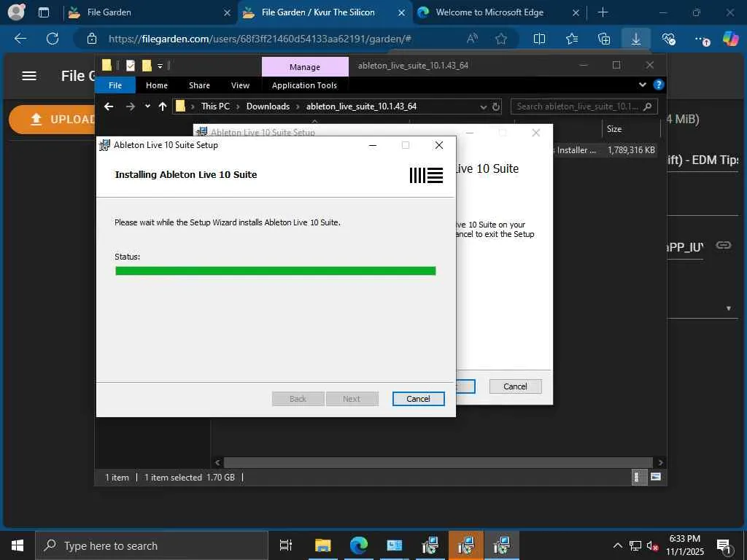
Task: Expand recent locations dropdown in Explorer
Action: point(147,106)
